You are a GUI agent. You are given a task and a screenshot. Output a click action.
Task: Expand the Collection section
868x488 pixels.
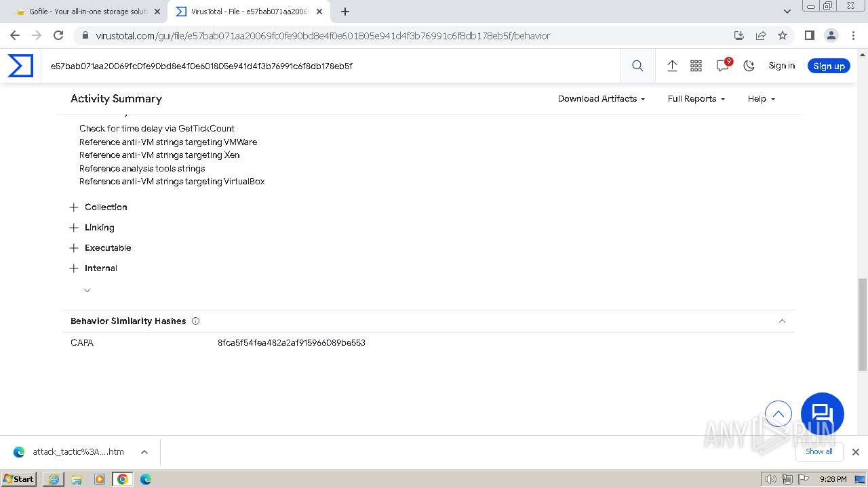tap(98, 207)
